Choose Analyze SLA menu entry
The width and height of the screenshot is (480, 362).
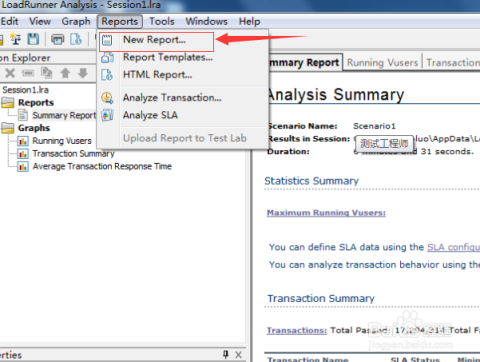pos(150,115)
